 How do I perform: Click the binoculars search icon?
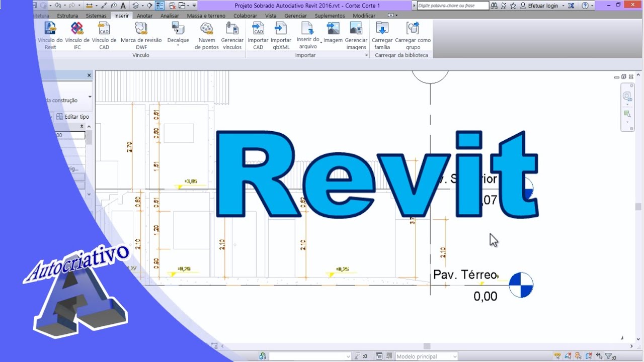pyautogui.click(x=494, y=6)
